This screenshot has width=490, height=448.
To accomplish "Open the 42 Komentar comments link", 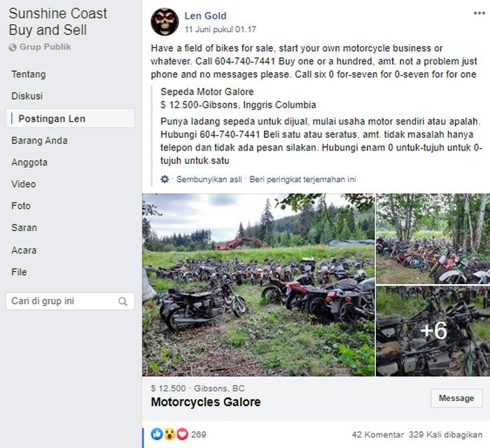I will coord(377,435).
